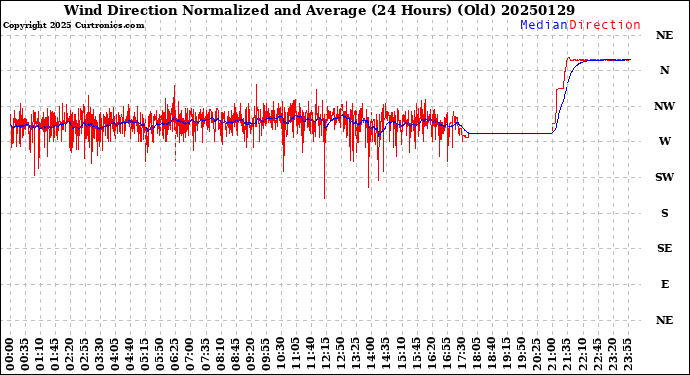Screen dimensions: 690x375
Task: Click the 03:30 time label
Action: 100,355
